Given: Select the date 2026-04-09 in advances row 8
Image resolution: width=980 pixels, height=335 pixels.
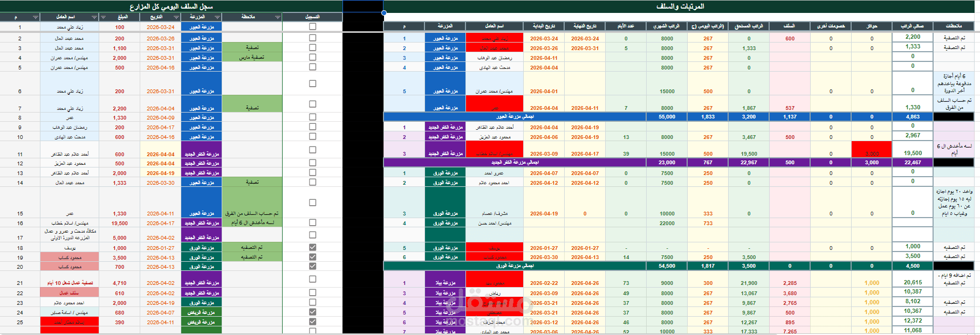Looking at the screenshot, I should pyautogui.click(x=161, y=117).
